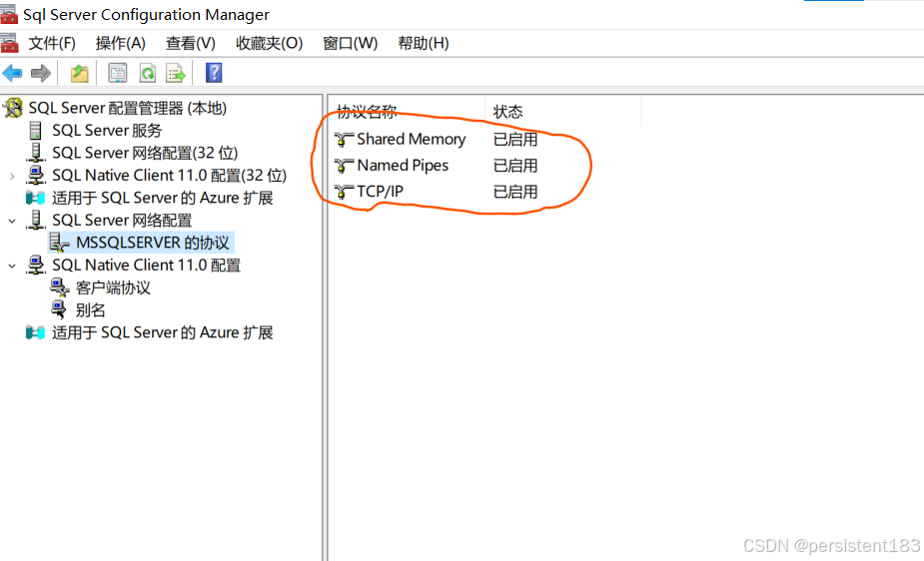The image size is (924, 561).
Task: Click the 别名 node icon
Action: (59, 309)
